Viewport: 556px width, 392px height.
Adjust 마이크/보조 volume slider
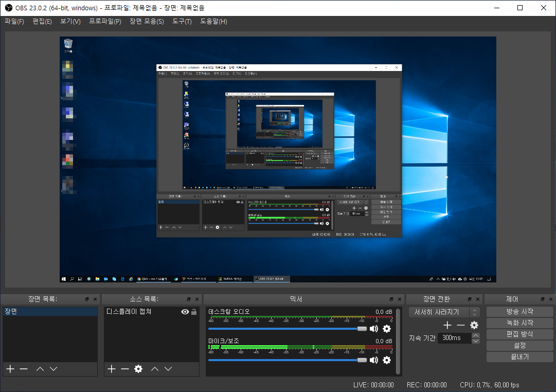coord(288,360)
